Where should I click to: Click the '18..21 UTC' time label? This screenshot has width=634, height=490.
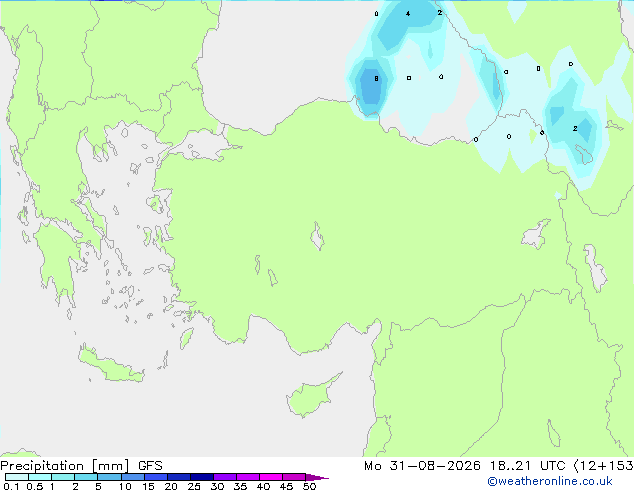point(527,466)
